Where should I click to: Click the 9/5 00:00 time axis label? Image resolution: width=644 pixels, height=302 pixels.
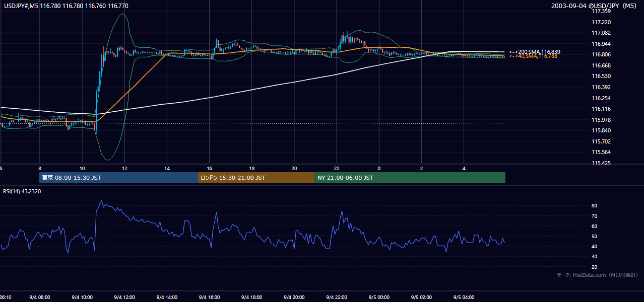pos(379,297)
